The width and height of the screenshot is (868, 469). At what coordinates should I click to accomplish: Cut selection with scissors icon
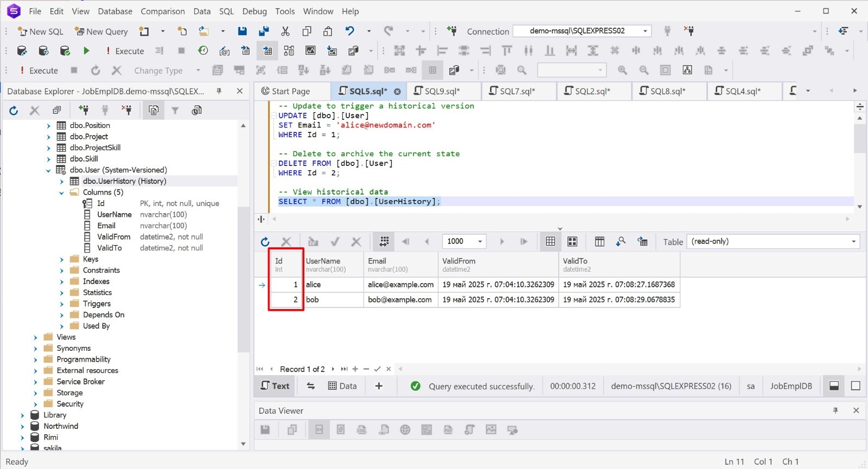(x=285, y=31)
